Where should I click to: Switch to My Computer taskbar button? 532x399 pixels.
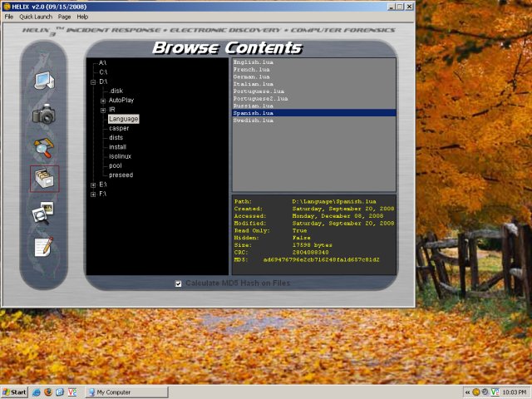(126, 392)
